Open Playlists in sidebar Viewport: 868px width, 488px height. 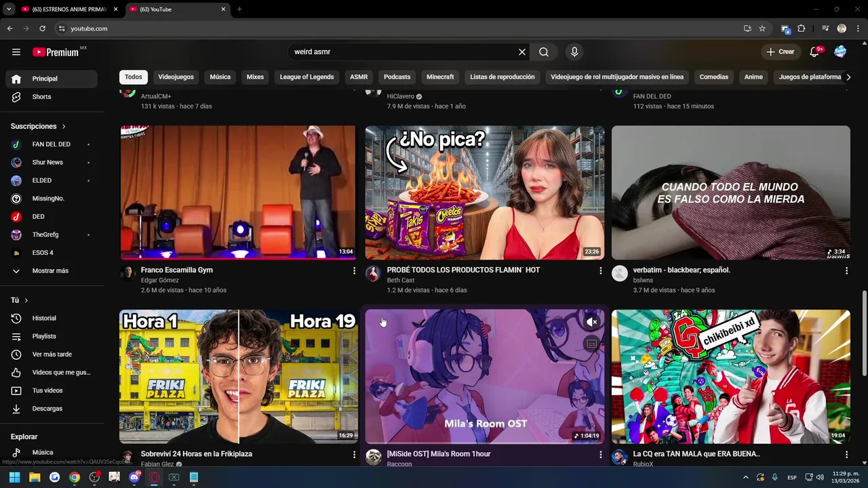point(52,336)
